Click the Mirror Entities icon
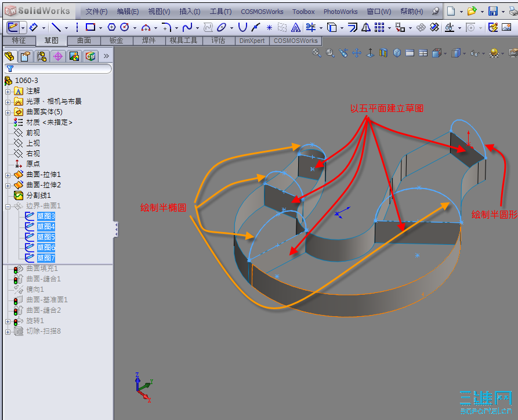518x420 pixels. (x=365, y=27)
